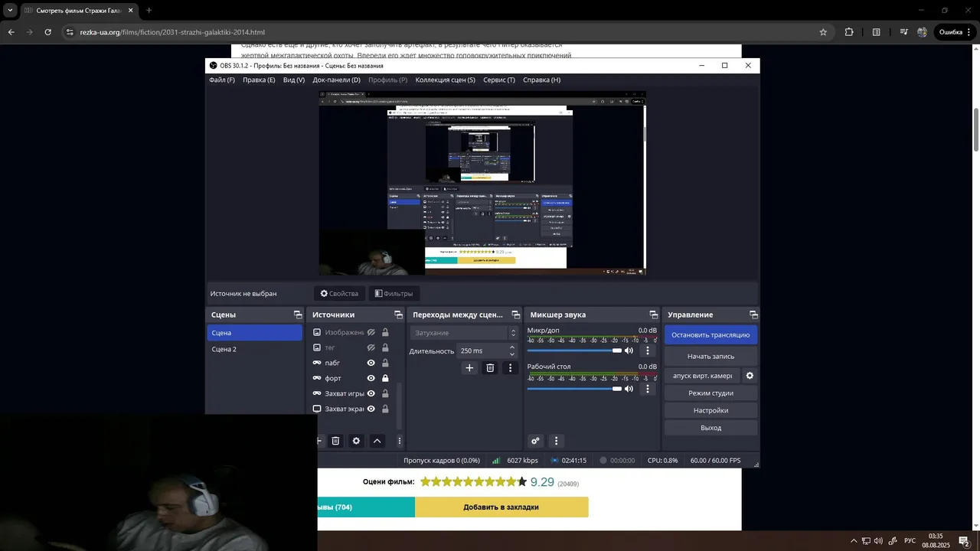Open more options in Источники toolbar

coord(399,441)
